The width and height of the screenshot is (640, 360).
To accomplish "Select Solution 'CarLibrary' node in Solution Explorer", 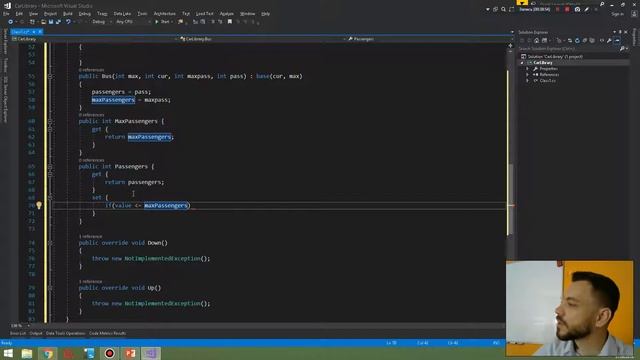I will coord(555,57).
